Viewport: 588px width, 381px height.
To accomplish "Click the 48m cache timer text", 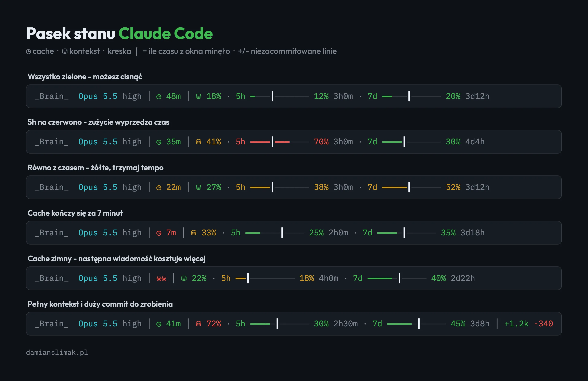I will point(174,96).
